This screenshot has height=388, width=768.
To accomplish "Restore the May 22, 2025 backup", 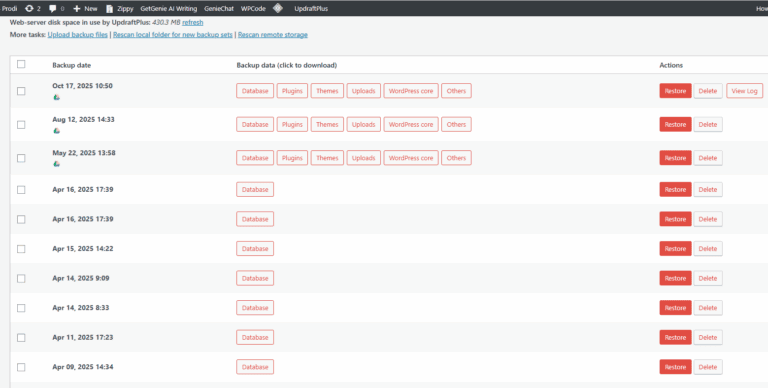I will pyautogui.click(x=675, y=158).
